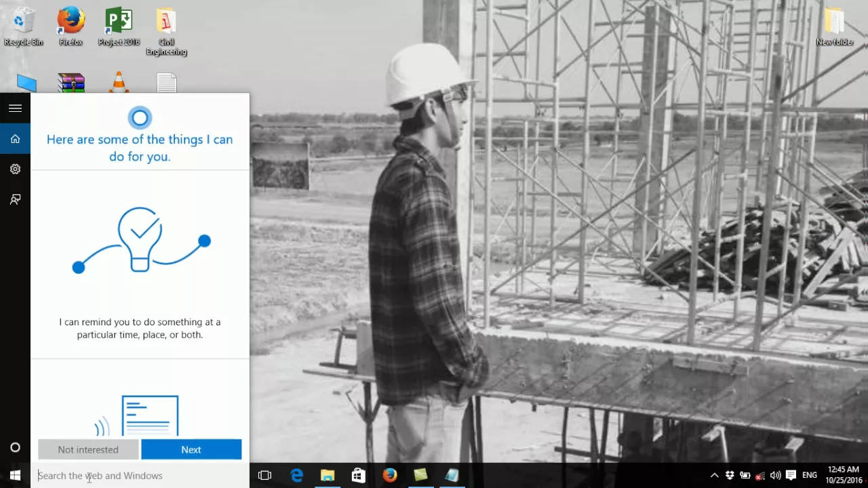Select the Project 2016 desktop shortcut
Screen dimensions: 868x488
(119, 27)
